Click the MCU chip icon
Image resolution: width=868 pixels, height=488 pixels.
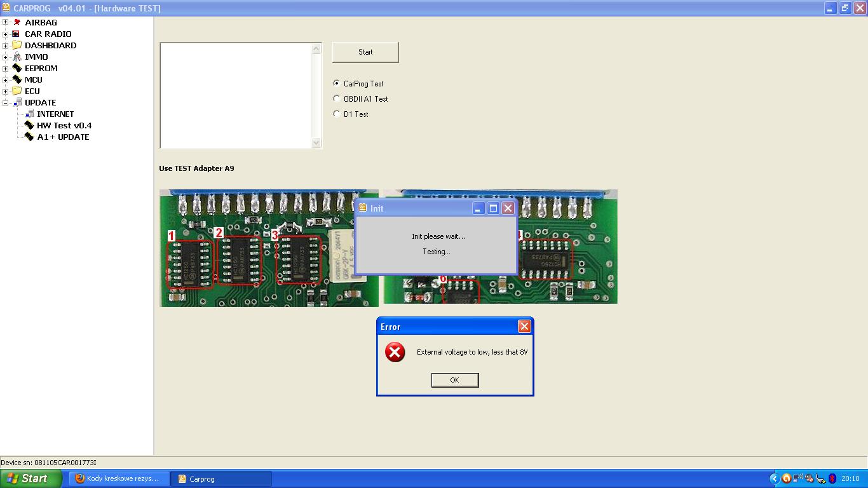tap(17, 79)
